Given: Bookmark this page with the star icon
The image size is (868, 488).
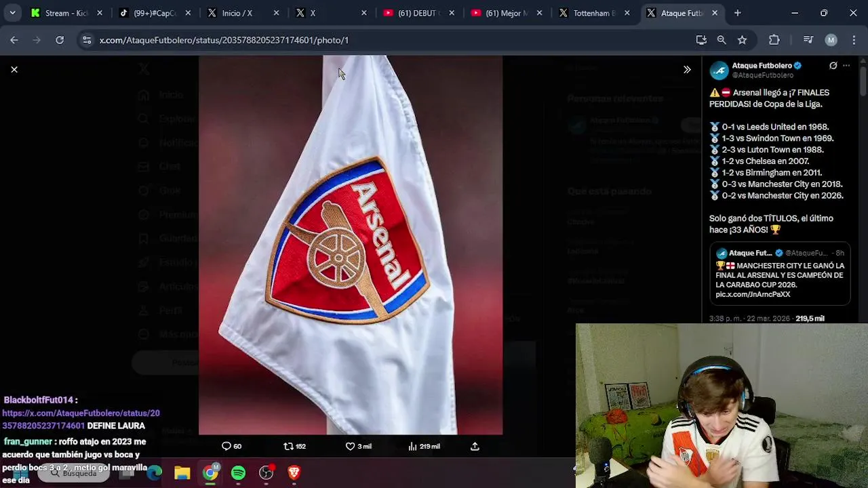Looking at the screenshot, I should point(742,40).
